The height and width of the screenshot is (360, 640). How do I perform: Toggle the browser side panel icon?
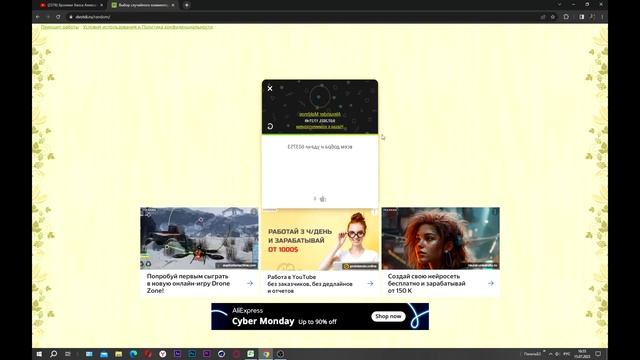tap(582, 17)
